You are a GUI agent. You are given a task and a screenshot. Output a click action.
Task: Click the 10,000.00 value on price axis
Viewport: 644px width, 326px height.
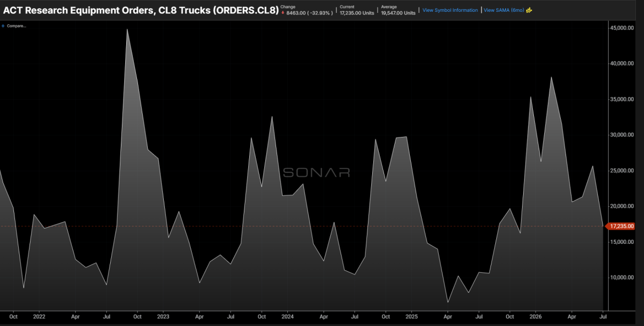click(622, 278)
